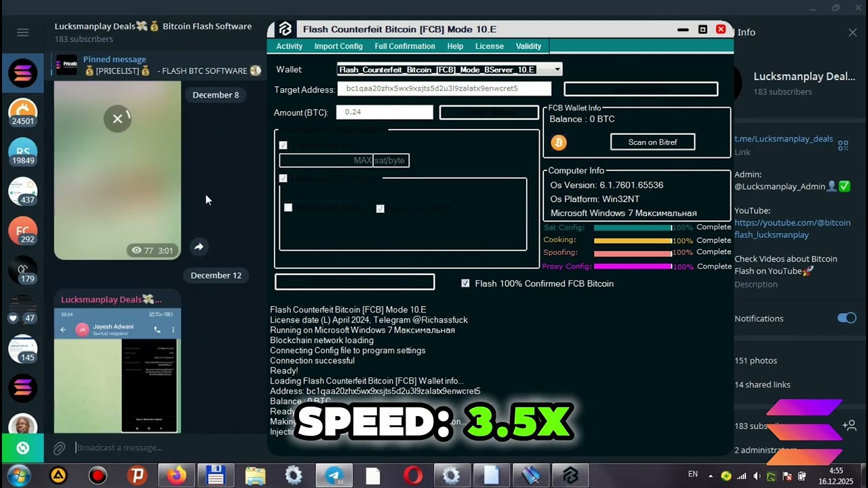This screenshot has width=868, height=488.
Task: Toggle the Notifications switch off
Action: pyautogui.click(x=847, y=318)
